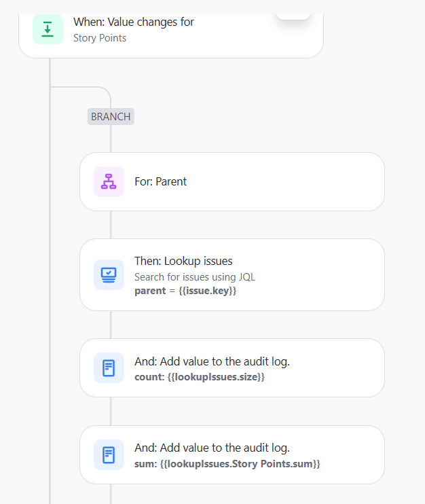
Task: Click the partially hidden button atop trigger card
Action: tap(293, 16)
